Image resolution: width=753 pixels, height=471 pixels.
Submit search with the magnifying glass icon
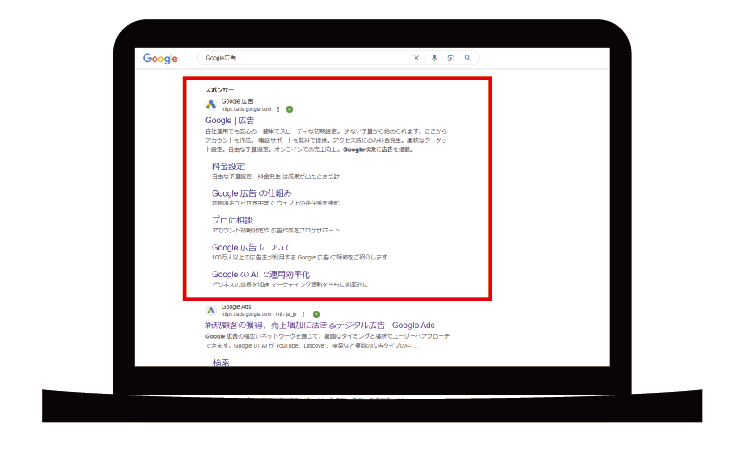[x=467, y=58]
